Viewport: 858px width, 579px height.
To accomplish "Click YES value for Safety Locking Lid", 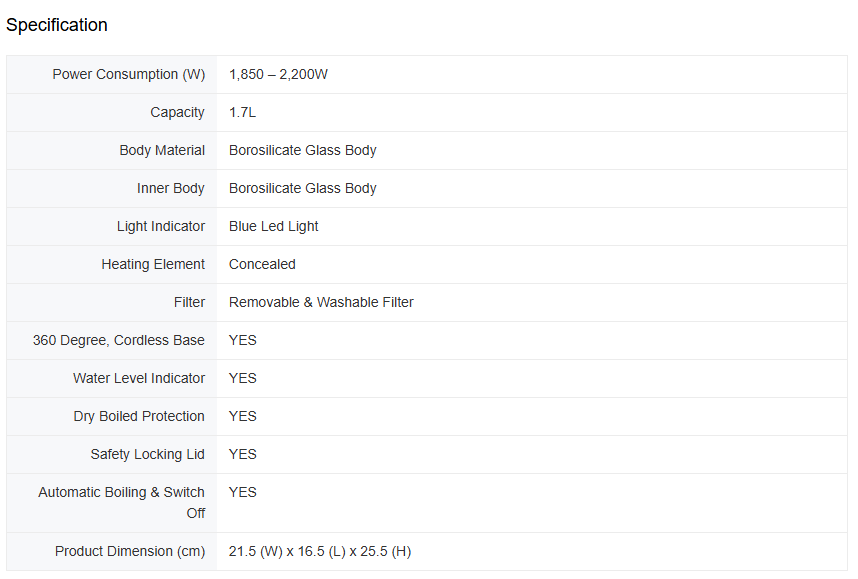I will pyautogui.click(x=242, y=454).
